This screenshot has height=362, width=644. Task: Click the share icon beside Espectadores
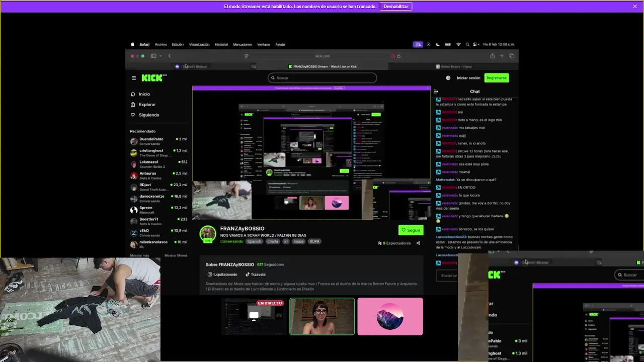[418, 243]
